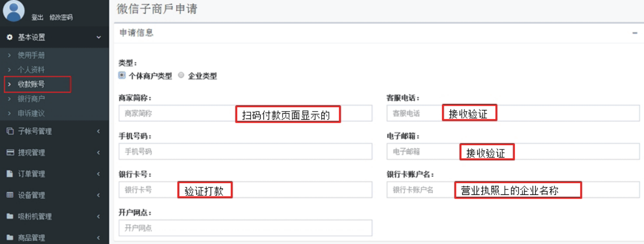The width and height of the screenshot is (644, 244).
Task: Click the 吸粉机管理 folder icon
Action: (10, 217)
